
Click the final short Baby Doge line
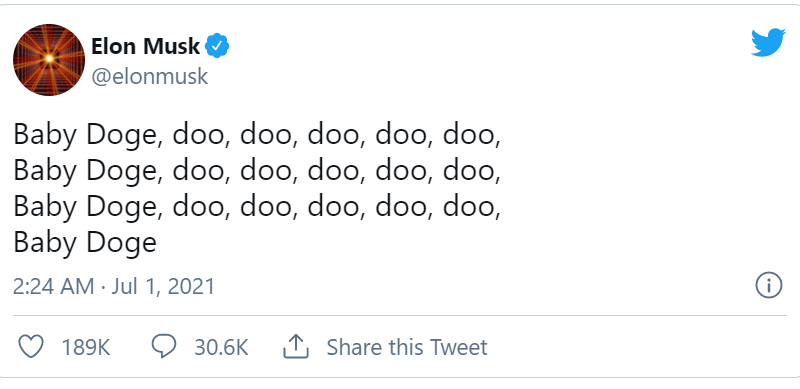tap(85, 242)
